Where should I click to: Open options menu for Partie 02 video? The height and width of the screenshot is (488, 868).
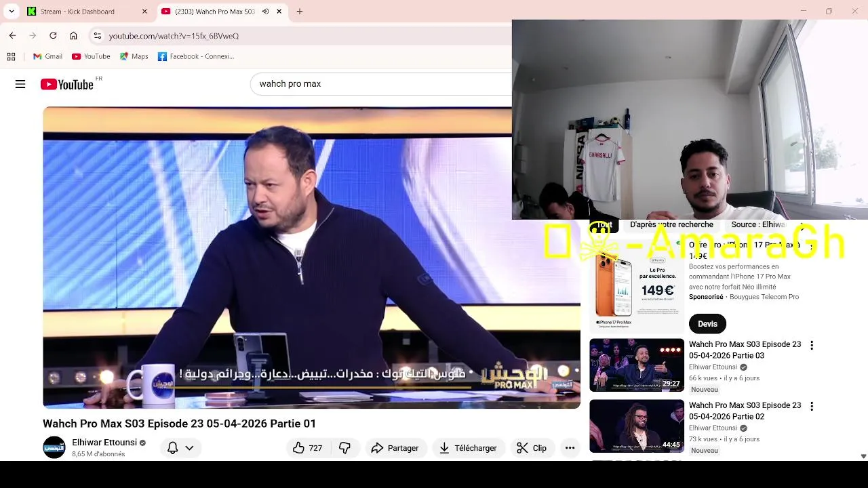pyautogui.click(x=811, y=406)
